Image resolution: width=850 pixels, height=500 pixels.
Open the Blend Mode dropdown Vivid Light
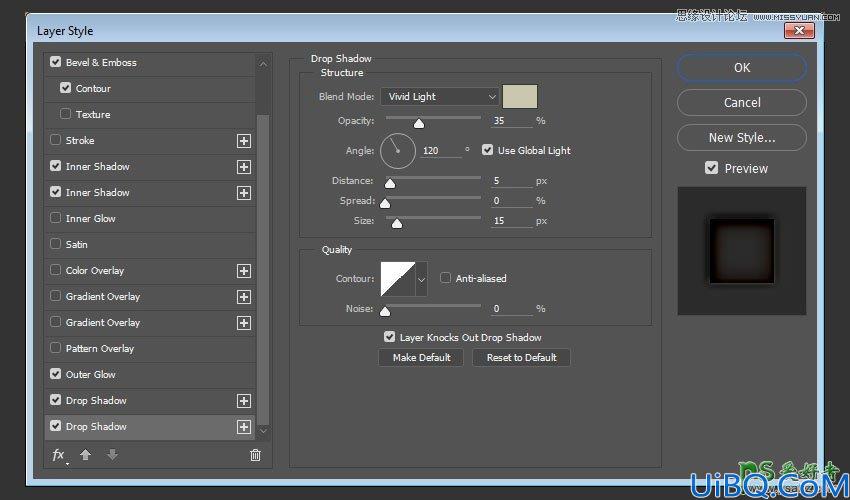click(x=439, y=97)
